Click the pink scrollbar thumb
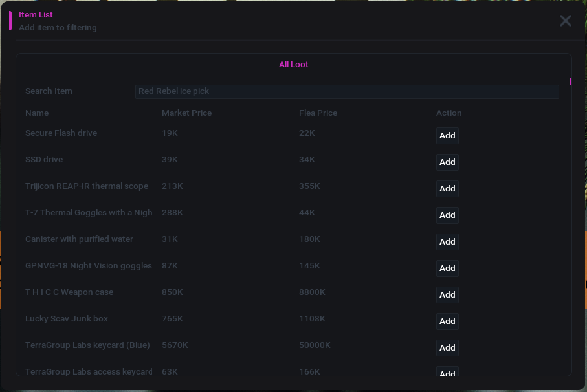This screenshot has height=392, width=587. click(570, 82)
